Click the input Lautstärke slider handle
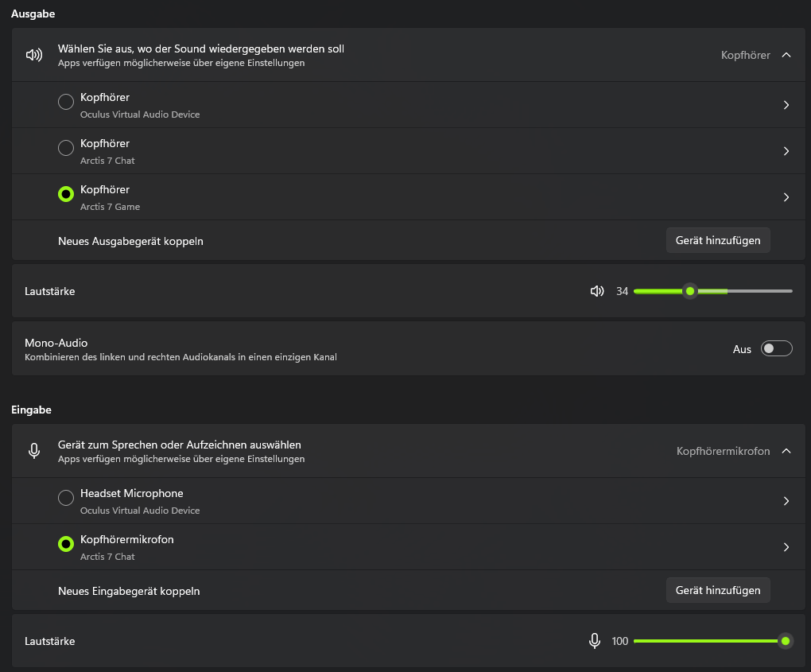811x672 pixels. (x=786, y=641)
